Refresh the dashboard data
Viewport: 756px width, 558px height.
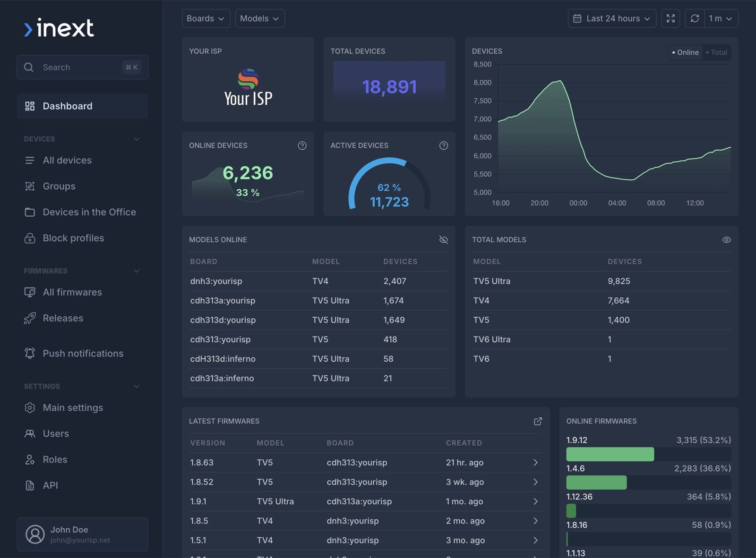(x=695, y=18)
